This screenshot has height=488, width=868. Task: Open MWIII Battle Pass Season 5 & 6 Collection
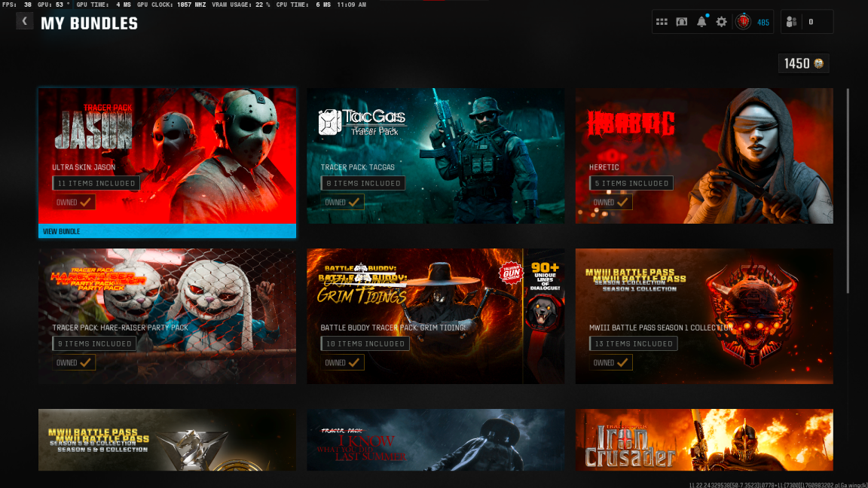[167, 440]
